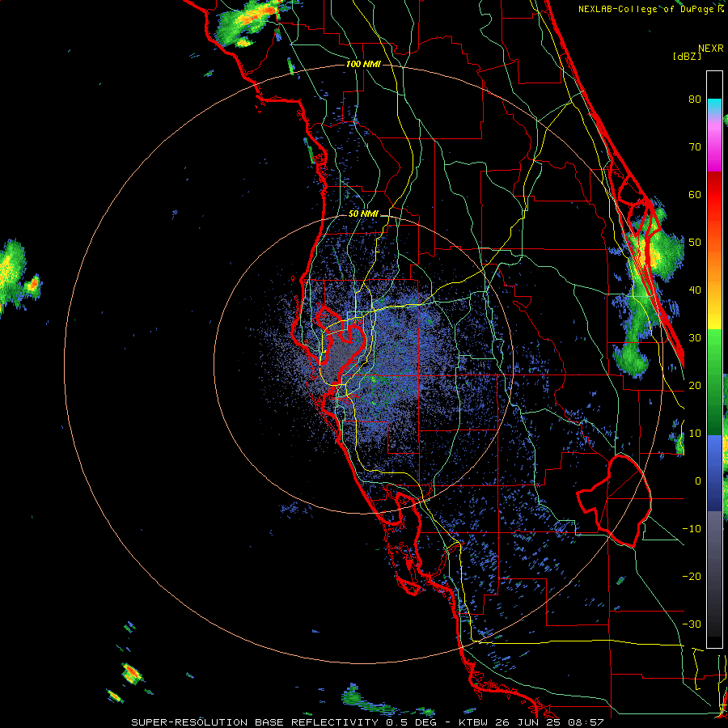Viewport: 728px width, 728px height.
Task: Click the -30 value on the dBZ scale
Action: [692, 624]
